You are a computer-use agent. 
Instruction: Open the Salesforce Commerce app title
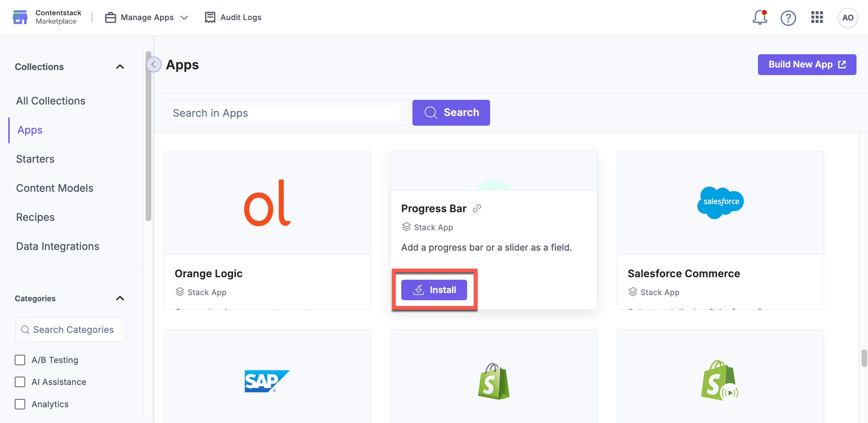click(684, 273)
